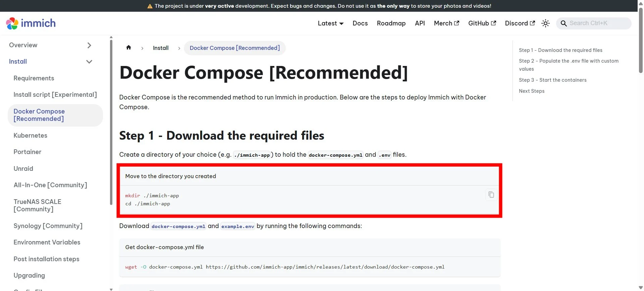The width and height of the screenshot is (644, 291).
Task: Click the wget docker-compose.yml command line
Action: pyautogui.click(x=285, y=267)
